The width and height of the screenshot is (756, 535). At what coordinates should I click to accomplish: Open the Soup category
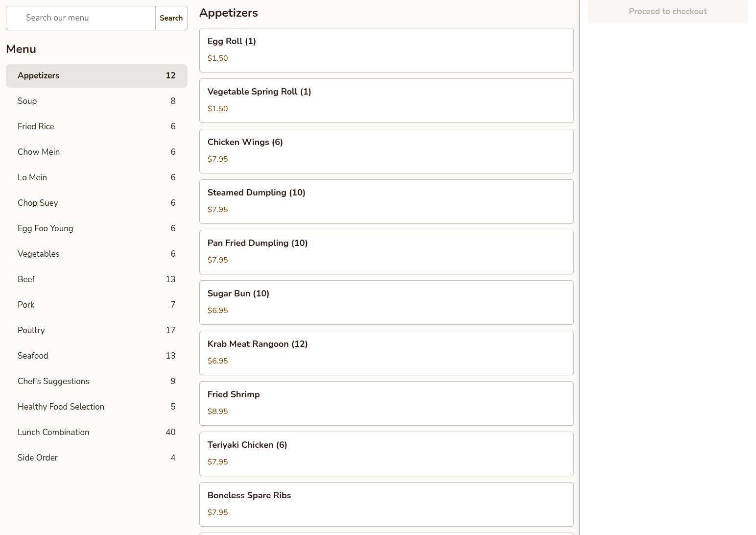tap(96, 101)
